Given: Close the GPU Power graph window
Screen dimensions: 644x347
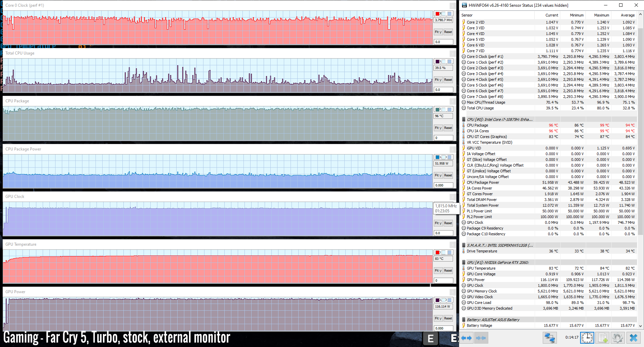Looking at the screenshot, I should coord(453,292).
